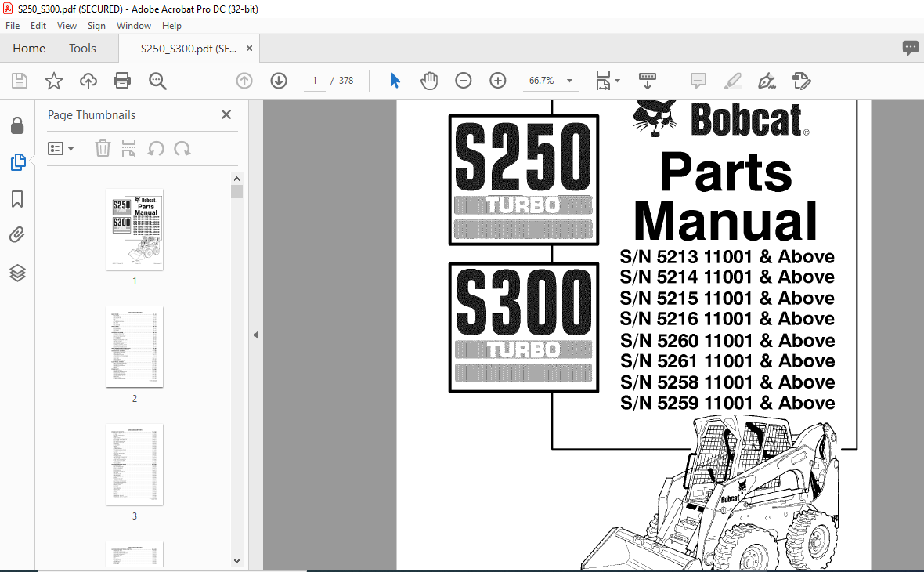The width and height of the screenshot is (924, 572).
Task: Switch to the Home tab
Action: coord(29,49)
